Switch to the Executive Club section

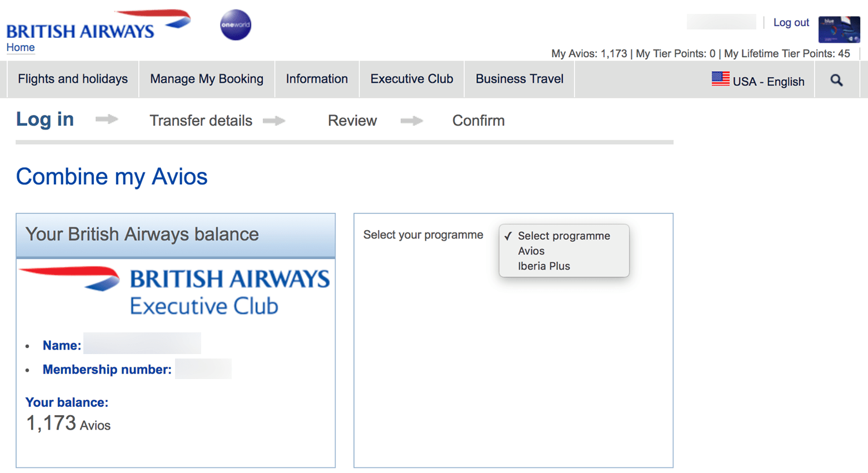[411, 79]
